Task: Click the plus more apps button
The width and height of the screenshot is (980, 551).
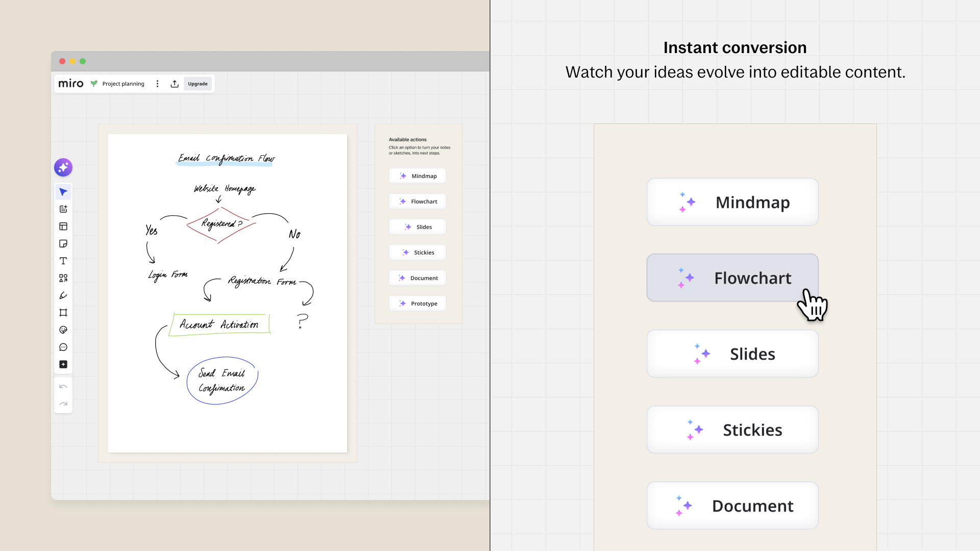Action: [x=63, y=364]
